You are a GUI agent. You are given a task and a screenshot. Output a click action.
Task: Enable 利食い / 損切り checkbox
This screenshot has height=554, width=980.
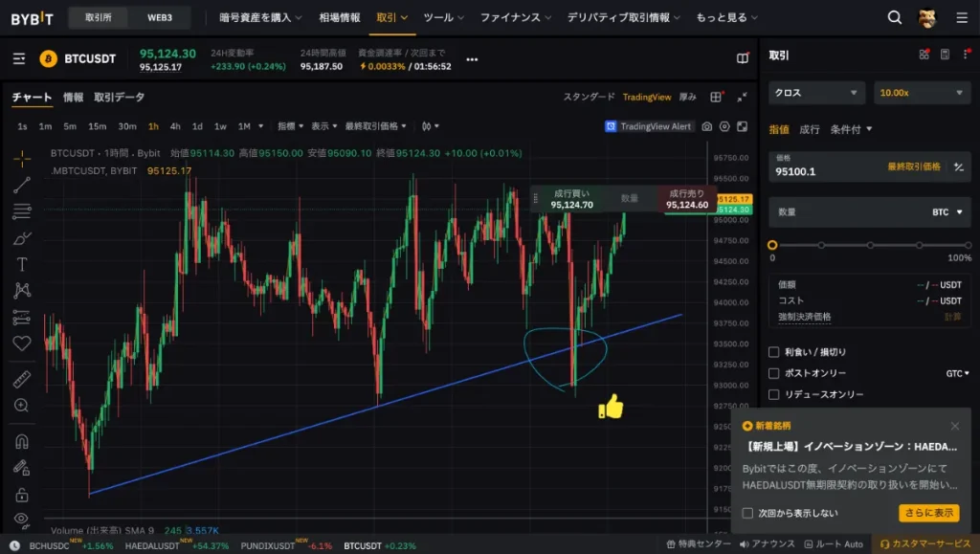tap(773, 352)
